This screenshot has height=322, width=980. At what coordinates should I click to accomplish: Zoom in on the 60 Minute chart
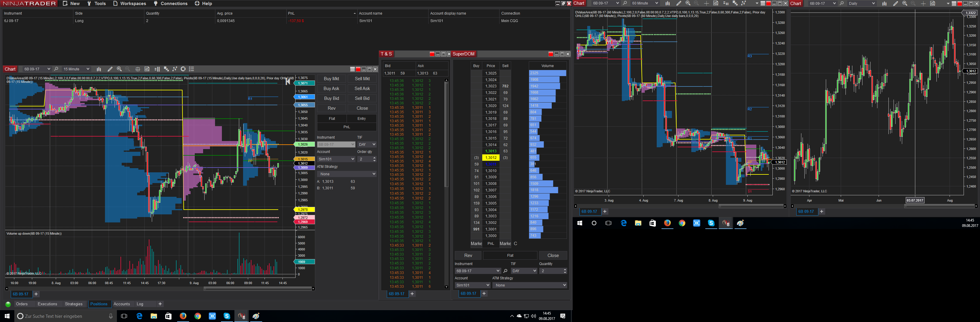pyautogui.click(x=688, y=3)
